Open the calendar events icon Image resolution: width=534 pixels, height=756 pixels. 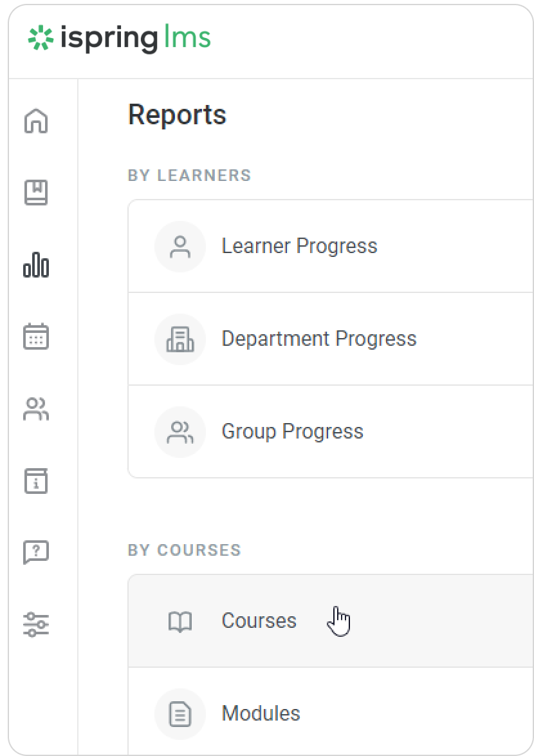click(x=36, y=337)
